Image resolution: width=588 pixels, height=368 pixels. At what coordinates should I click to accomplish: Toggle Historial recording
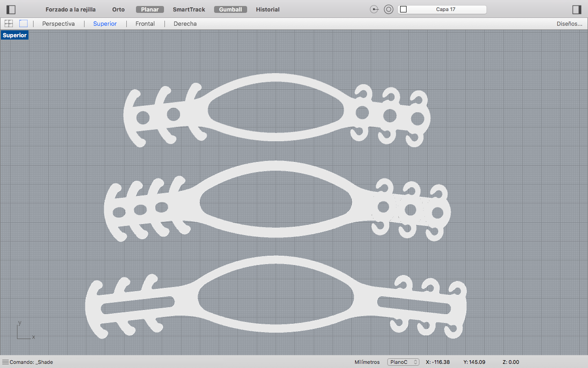268,9
